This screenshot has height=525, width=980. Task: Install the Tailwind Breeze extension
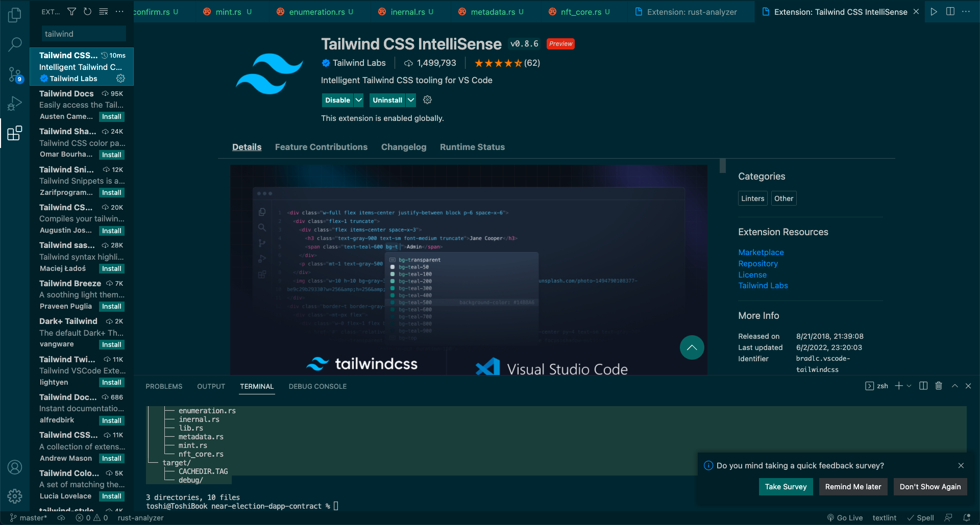coord(111,307)
